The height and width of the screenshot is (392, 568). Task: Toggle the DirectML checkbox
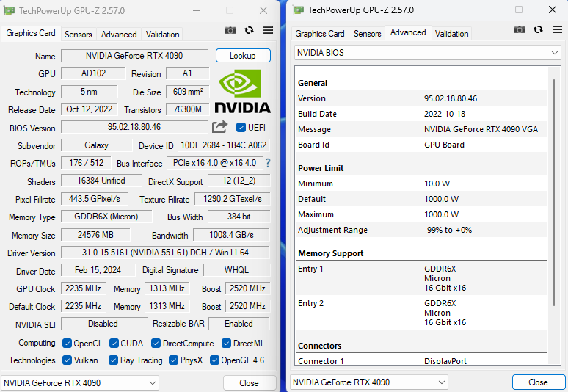coord(227,343)
